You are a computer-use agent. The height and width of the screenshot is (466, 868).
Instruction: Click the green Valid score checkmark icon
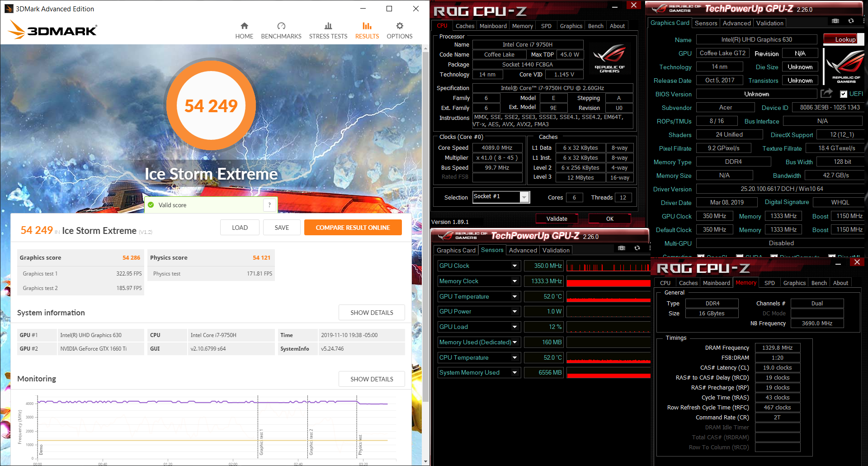tap(151, 205)
